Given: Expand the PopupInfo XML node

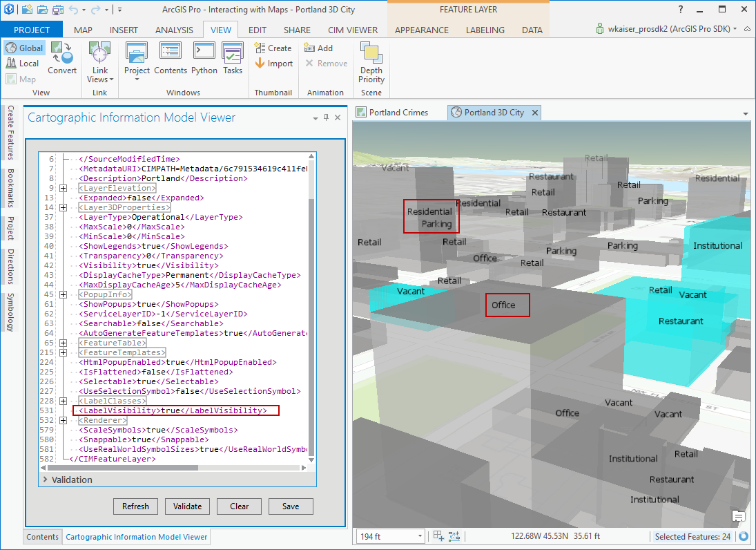Looking at the screenshot, I should pyautogui.click(x=63, y=294).
